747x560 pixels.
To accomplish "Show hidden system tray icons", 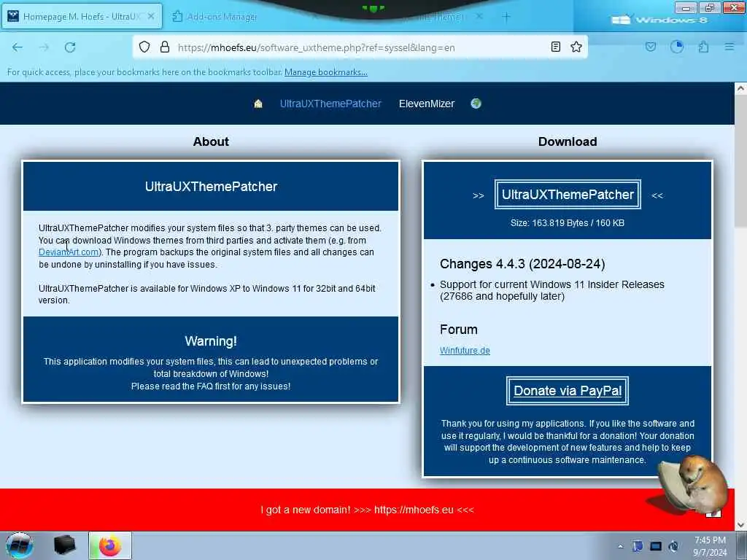I will coord(620,546).
